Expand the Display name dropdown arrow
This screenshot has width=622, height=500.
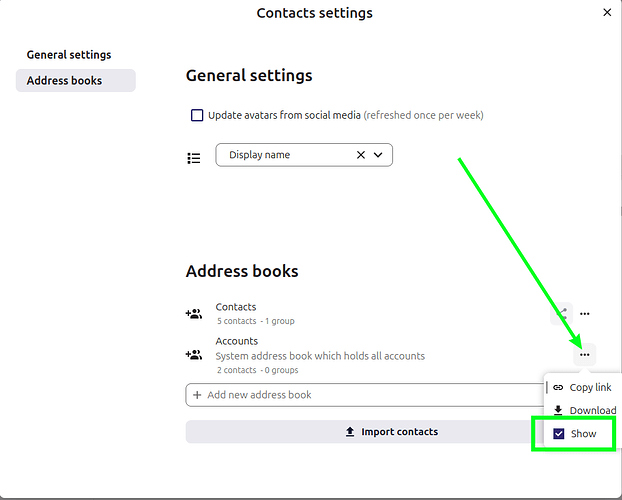pos(378,155)
